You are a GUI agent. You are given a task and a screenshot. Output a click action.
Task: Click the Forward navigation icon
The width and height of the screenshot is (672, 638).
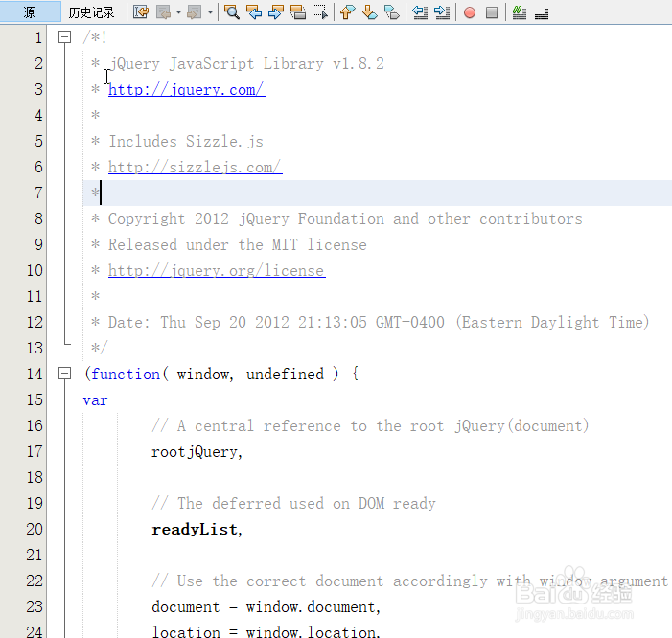(195, 12)
